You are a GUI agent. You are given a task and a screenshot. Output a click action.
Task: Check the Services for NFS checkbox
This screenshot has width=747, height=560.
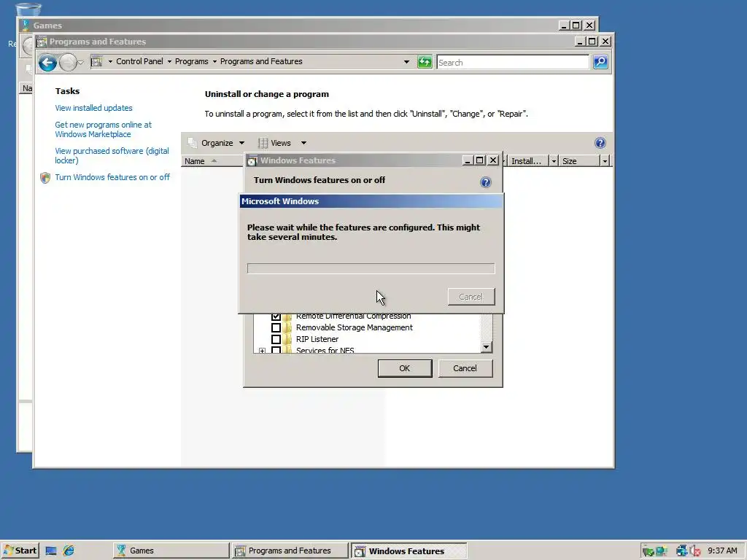[x=276, y=350]
